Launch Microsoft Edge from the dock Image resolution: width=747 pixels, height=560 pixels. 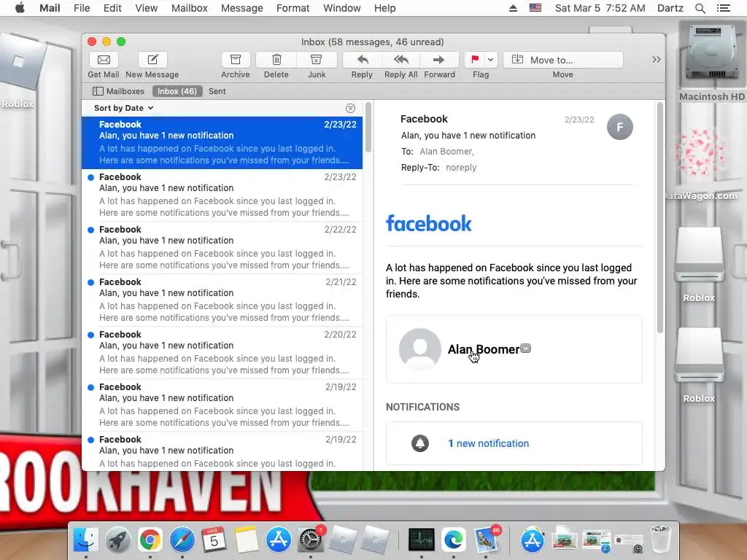[454, 540]
